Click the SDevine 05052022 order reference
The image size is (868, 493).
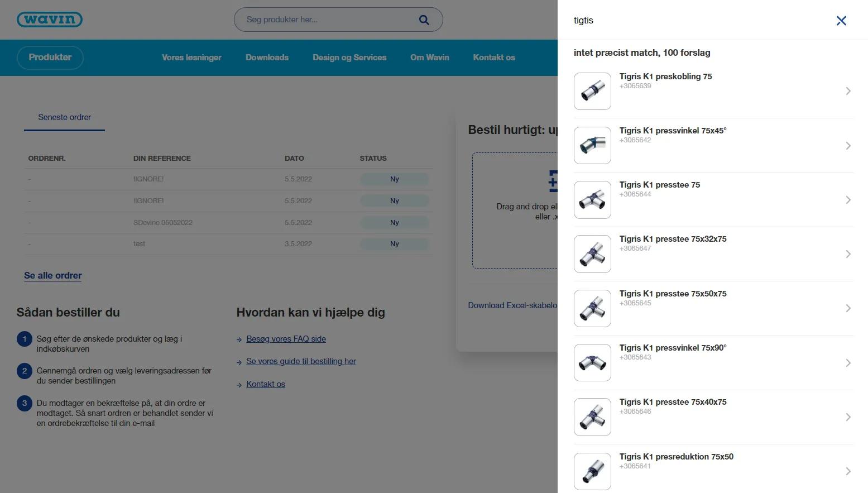tap(162, 223)
